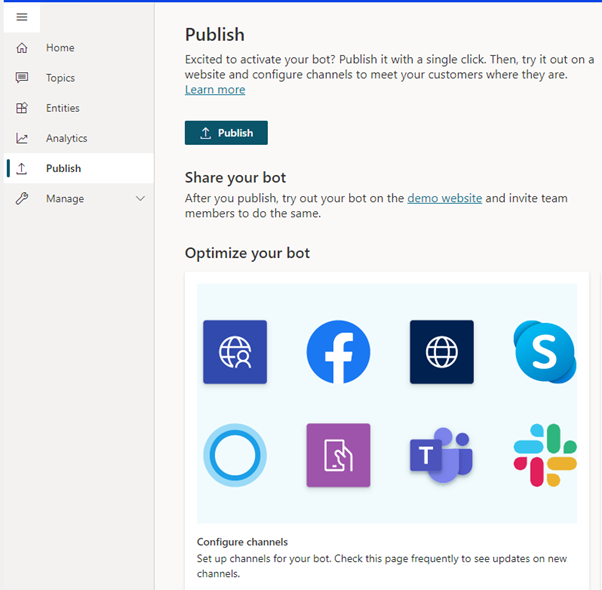This screenshot has width=602, height=590.
Task: Open Analytics in the navigation
Action: (x=79, y=138)
